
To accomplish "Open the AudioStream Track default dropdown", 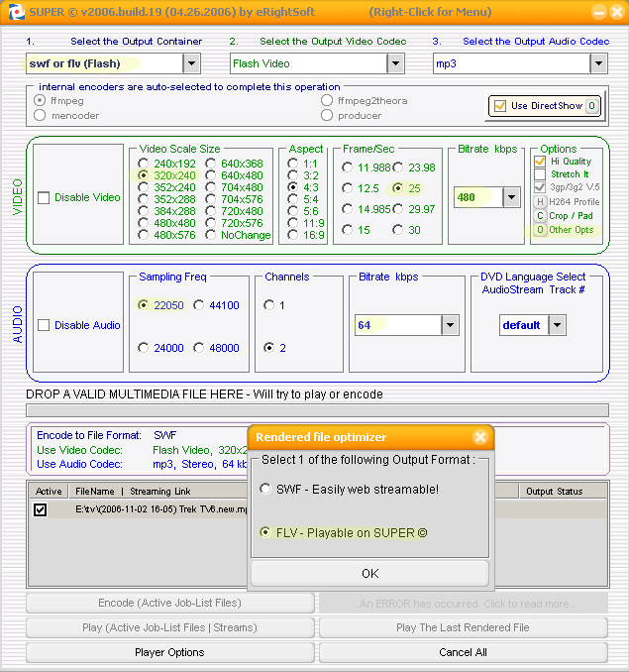I will coord(557,325).
